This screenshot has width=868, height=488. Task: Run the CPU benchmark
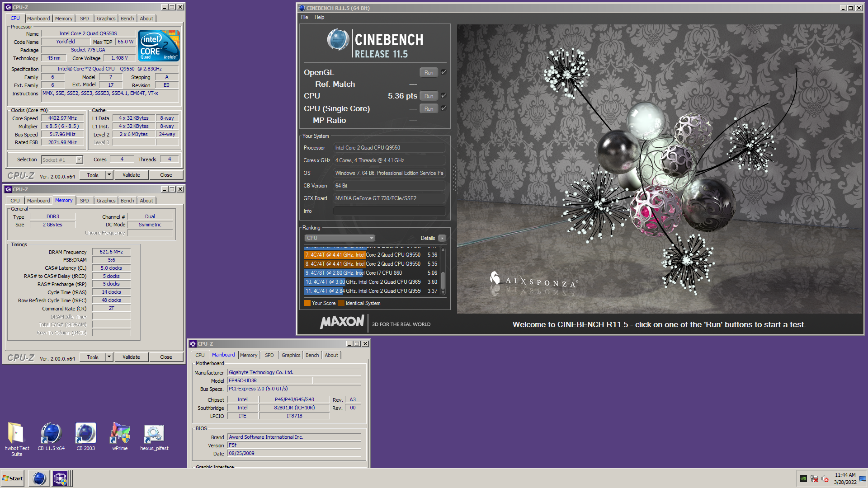(429, 96)
